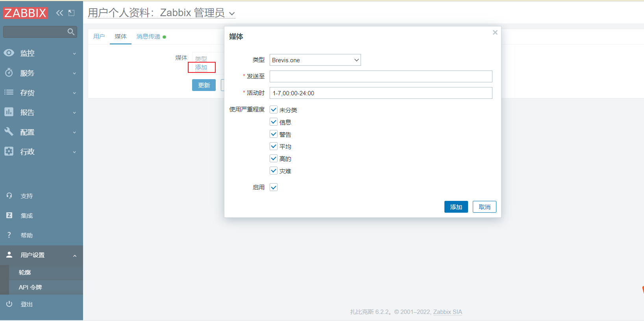
Task: Toggle the 启用 checkbox
Action: click(274, 187)
